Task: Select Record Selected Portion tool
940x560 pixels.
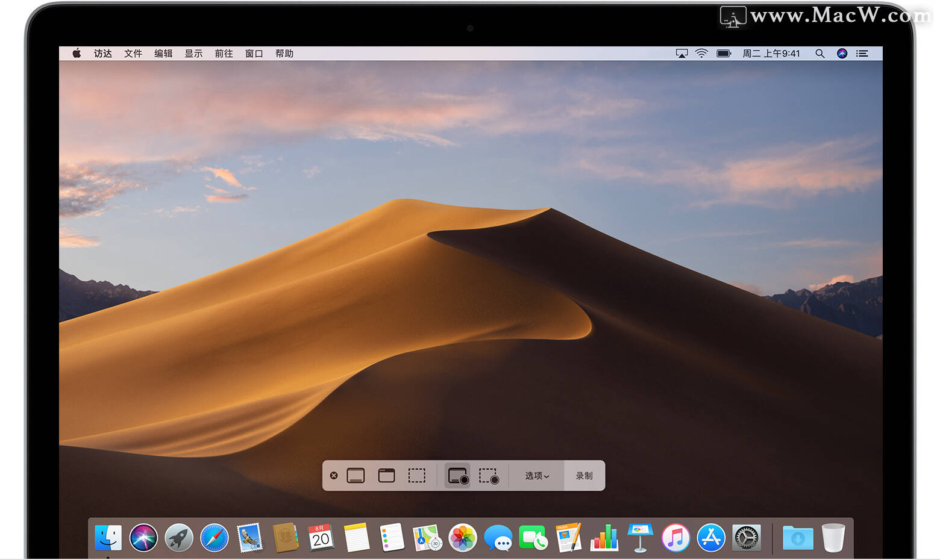Action: pos(489,476)
